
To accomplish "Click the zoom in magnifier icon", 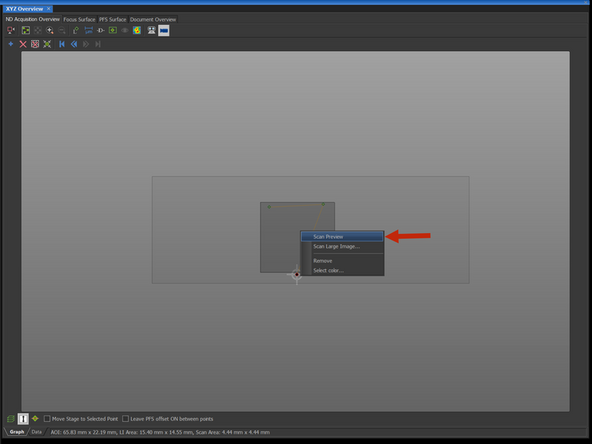I will coord(50,30).
